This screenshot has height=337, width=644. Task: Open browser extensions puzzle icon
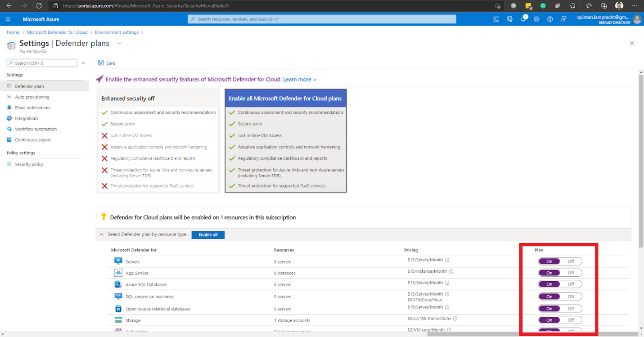coord(572,6)
